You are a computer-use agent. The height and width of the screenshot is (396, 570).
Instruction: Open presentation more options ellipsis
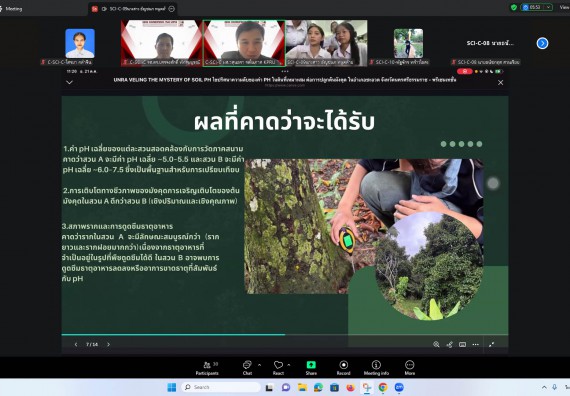pos(475,344)
